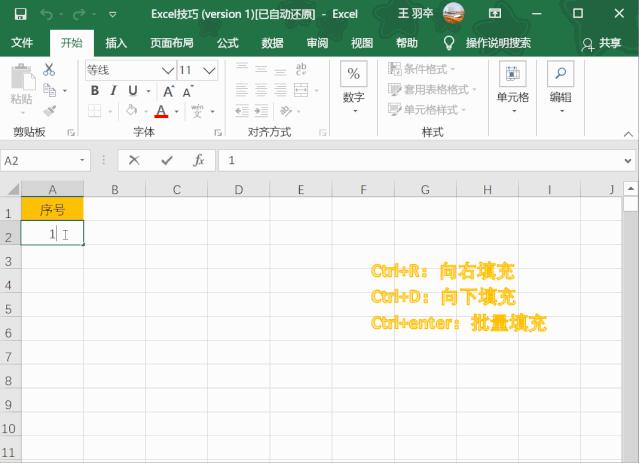Screen dimensions: 639x463
Task: Switch to the 公式 tab
Action: tap(227, 43)
